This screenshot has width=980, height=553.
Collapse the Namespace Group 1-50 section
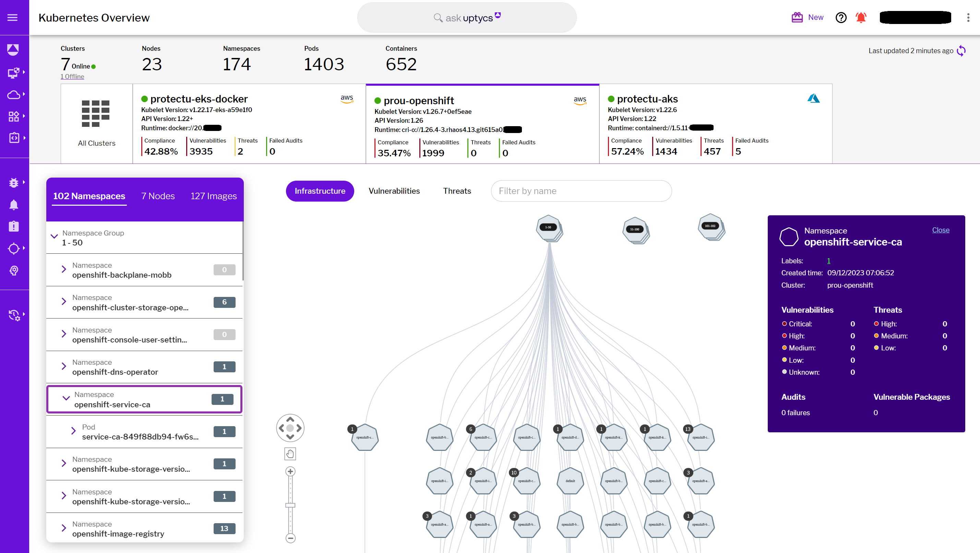click(53, 236)
